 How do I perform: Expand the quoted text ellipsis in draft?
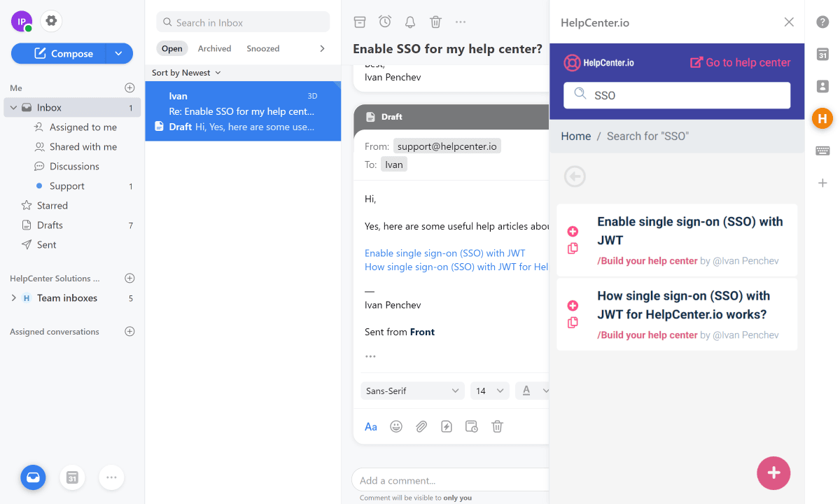point(370,356)
